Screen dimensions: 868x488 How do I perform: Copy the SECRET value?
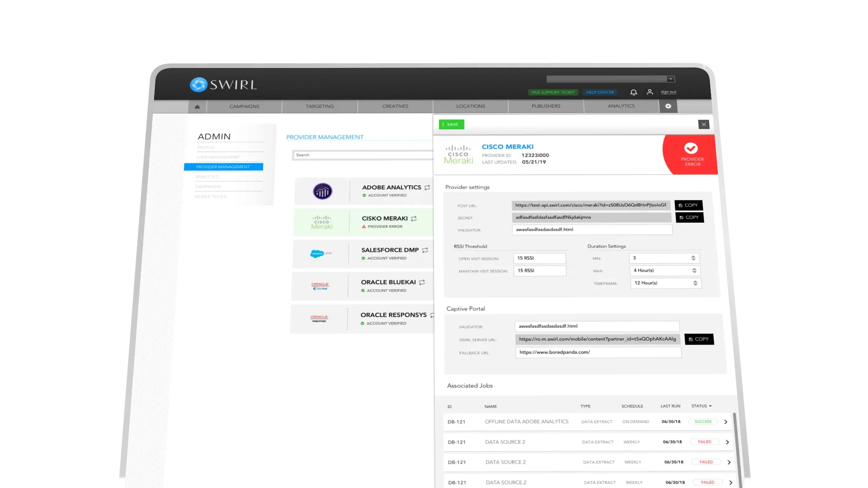690,217
